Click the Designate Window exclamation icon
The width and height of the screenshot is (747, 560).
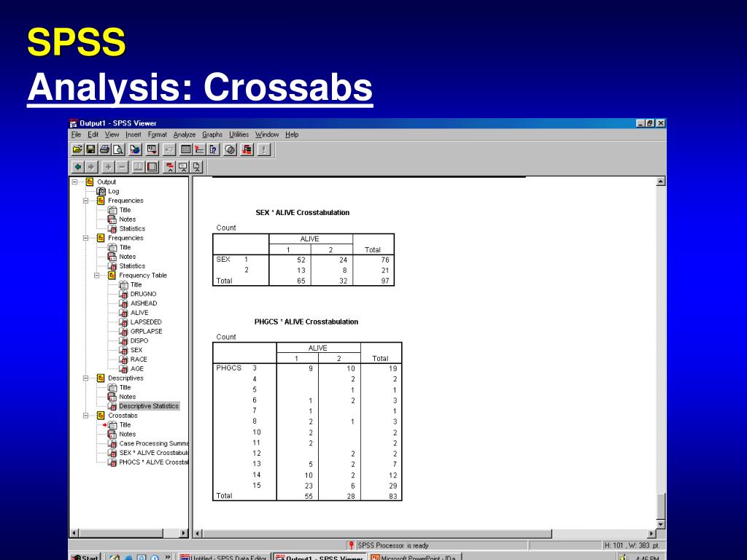tap(263, 149)
